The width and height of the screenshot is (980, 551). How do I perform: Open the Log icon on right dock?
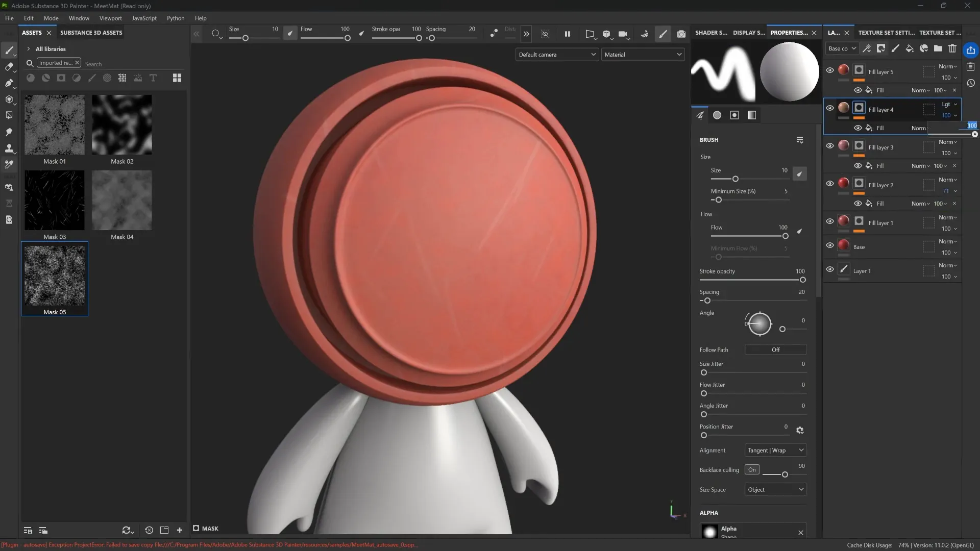(x=970, y=67)
